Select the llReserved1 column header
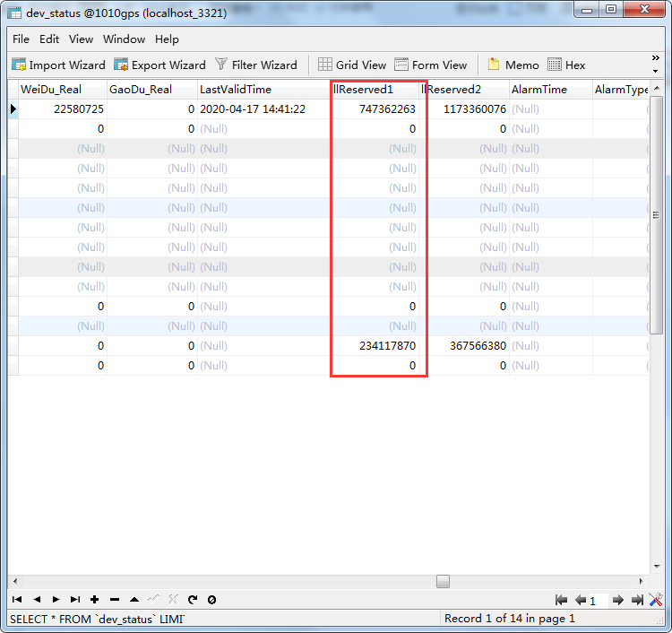Screen dimensions: 672x633 pos(375,89)
